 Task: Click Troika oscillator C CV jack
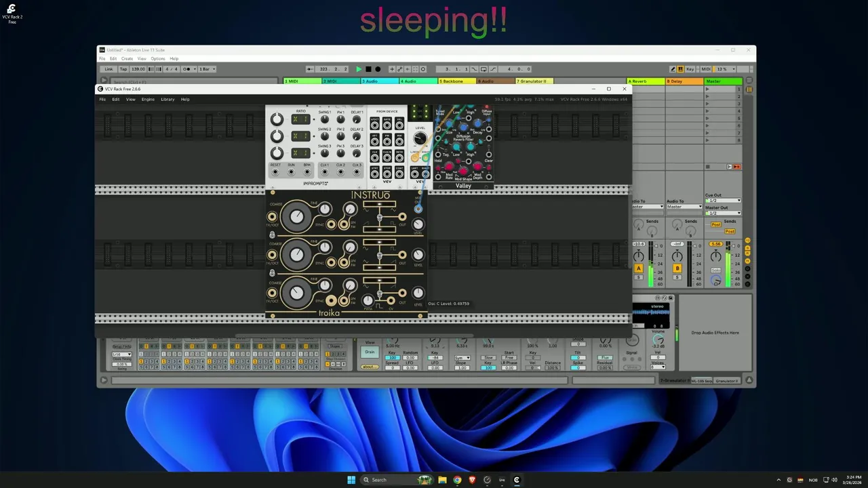(x=390, y=300)
